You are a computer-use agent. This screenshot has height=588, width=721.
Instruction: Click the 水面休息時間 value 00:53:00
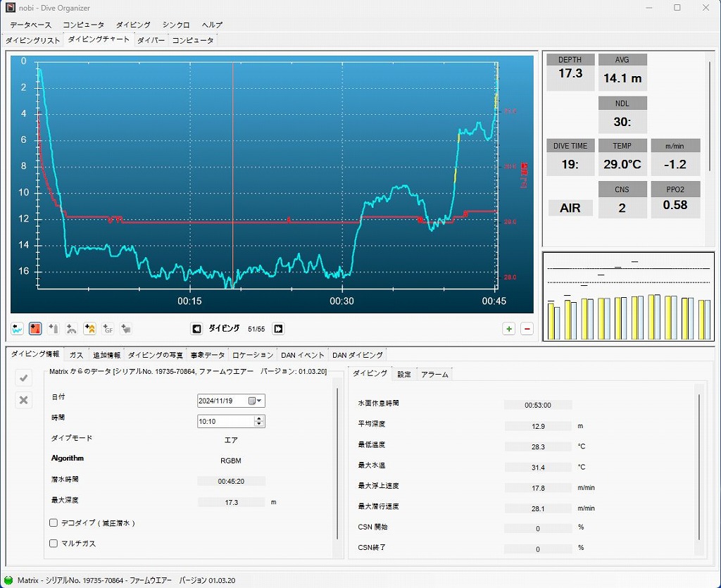click(538, 405)
